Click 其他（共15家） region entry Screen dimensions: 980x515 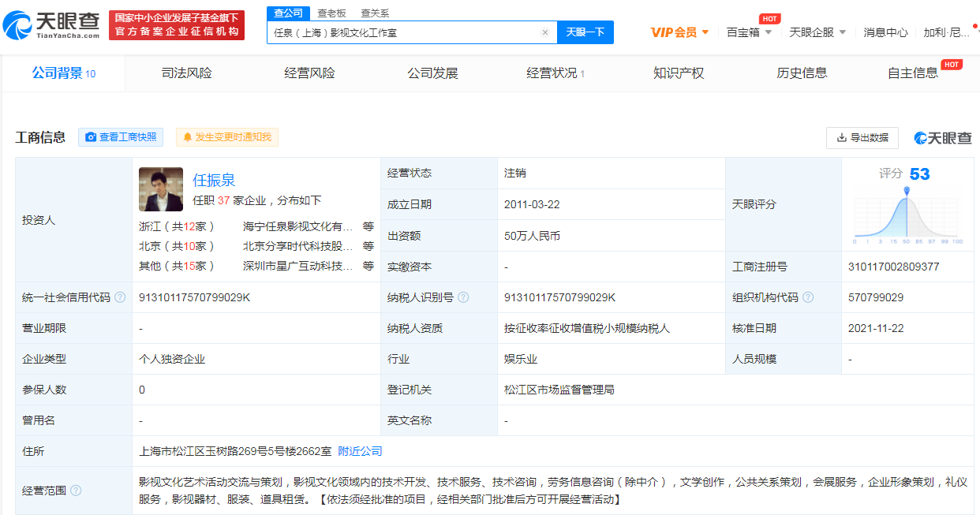pos(178,266)
